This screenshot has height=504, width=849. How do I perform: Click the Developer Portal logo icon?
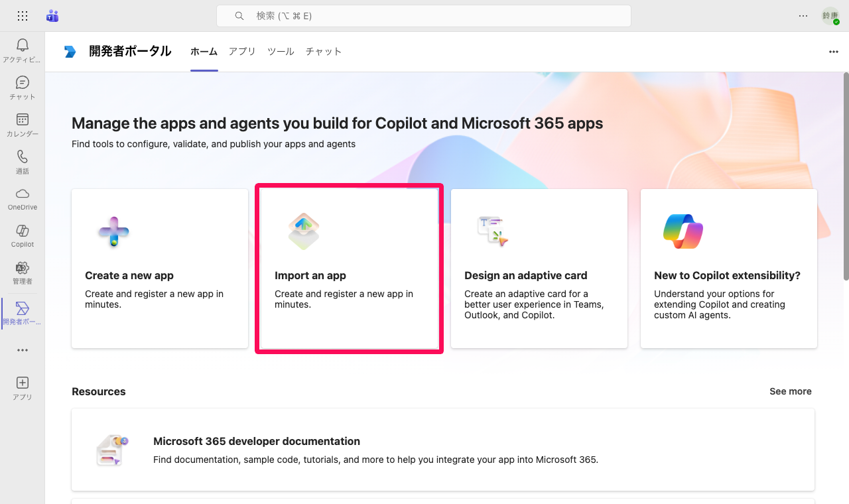coord(70,52)
